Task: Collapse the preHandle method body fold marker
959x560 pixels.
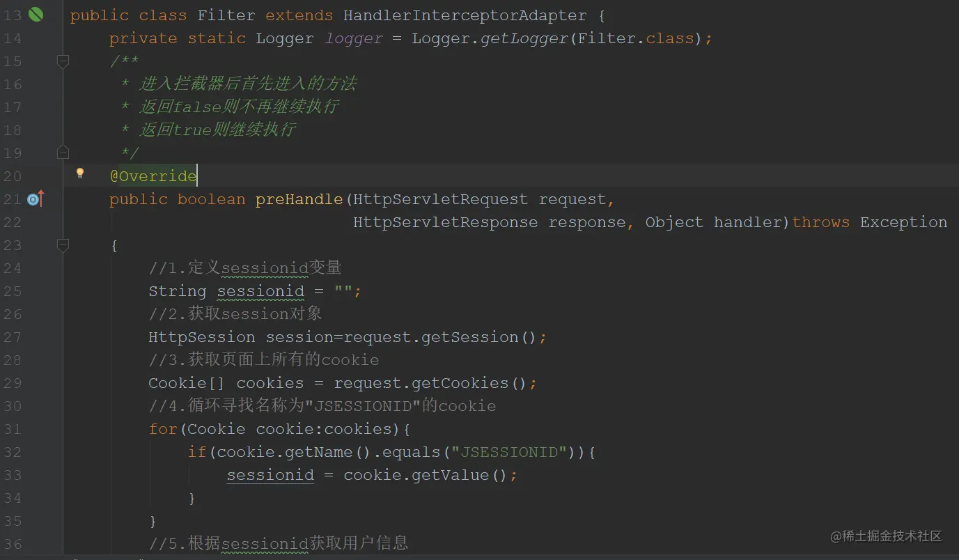Action: (x=63, y=245)
